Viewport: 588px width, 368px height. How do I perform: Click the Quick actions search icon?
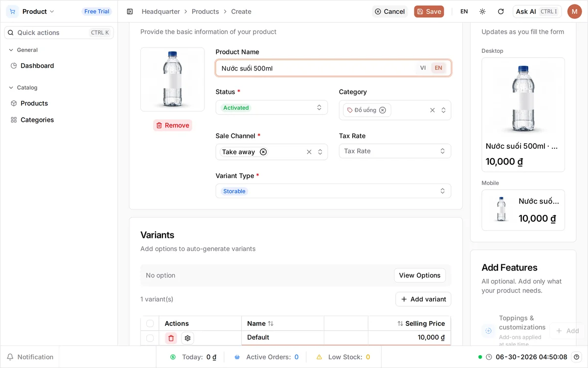click(x=11, y=33)
